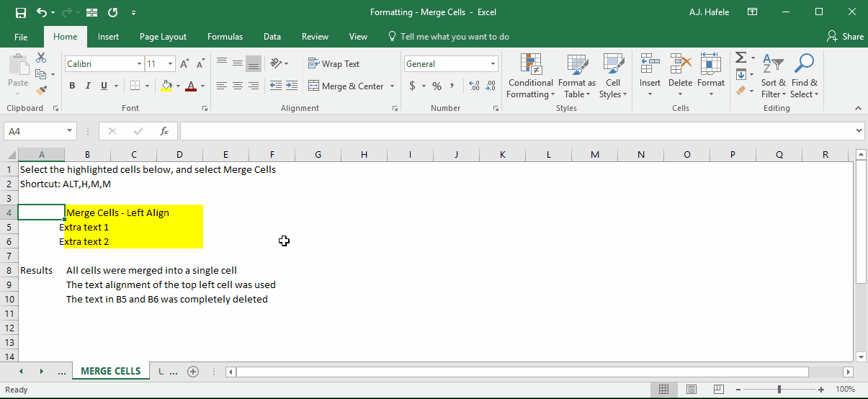Toggle Underline formatting
Screen dimensions: 868x399
click(104, 86)
